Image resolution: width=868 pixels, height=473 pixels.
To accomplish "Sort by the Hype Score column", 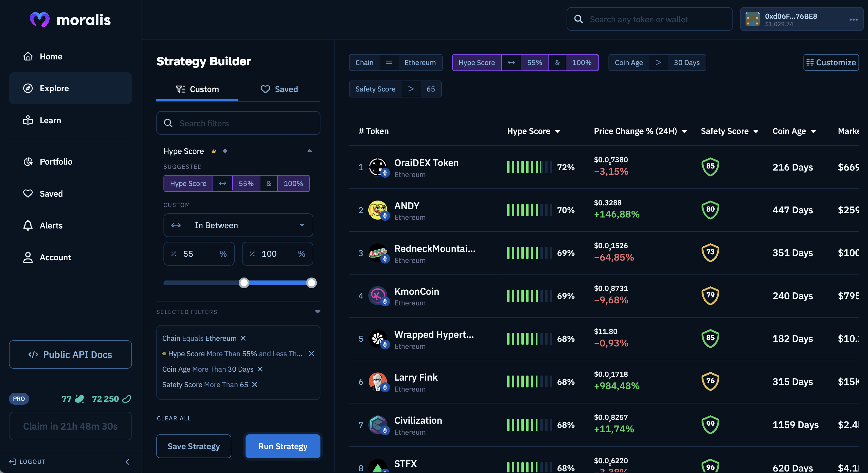I will click(x=533, y=131).
